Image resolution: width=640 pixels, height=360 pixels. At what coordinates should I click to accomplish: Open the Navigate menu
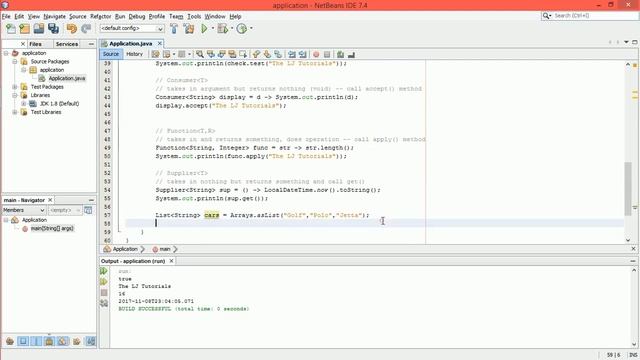[x=55, y=16]
